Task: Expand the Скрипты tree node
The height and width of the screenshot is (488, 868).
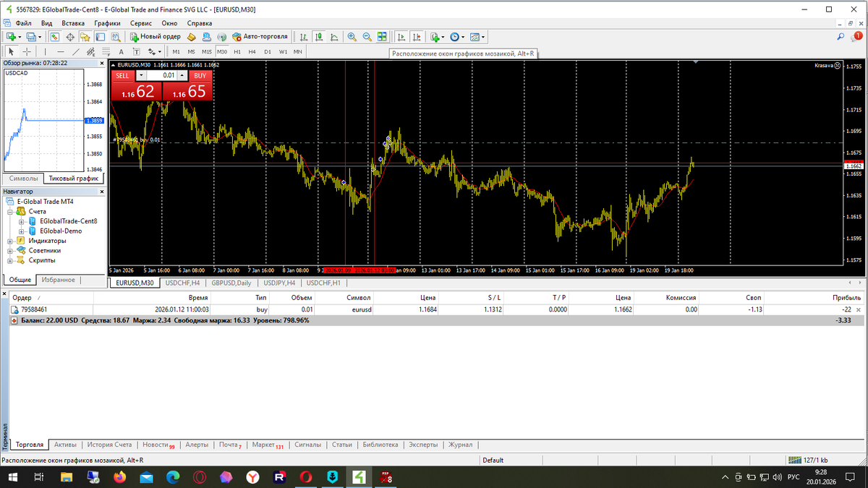Action: pyautogui.click(x=10, y=260)
